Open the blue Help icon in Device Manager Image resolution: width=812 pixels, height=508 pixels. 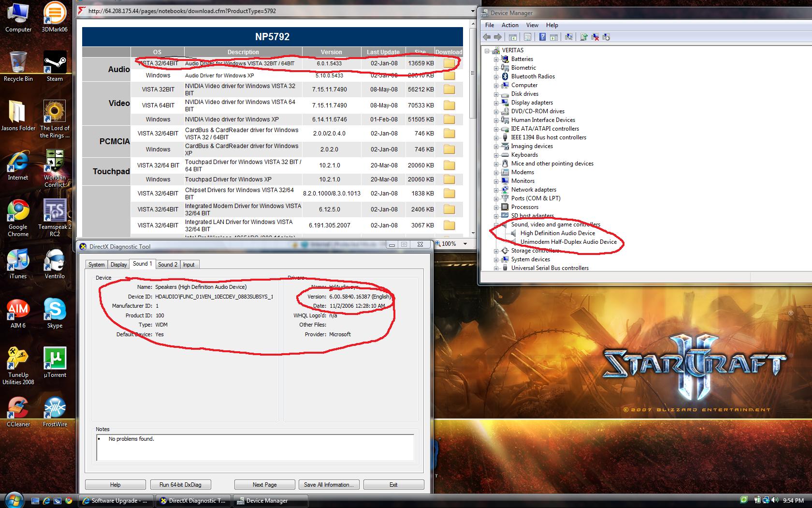(x=542, y=37)
